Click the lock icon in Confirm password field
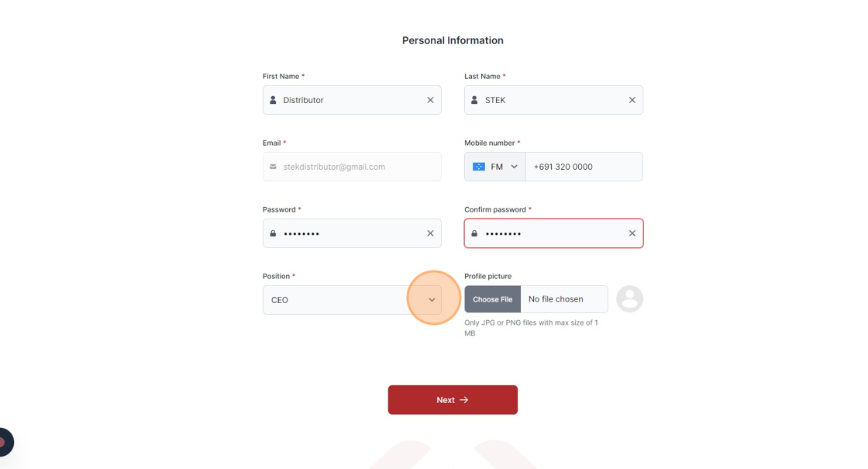Viewport: 868px width, 469px height. pyautogui.click(x=474, y=233)
